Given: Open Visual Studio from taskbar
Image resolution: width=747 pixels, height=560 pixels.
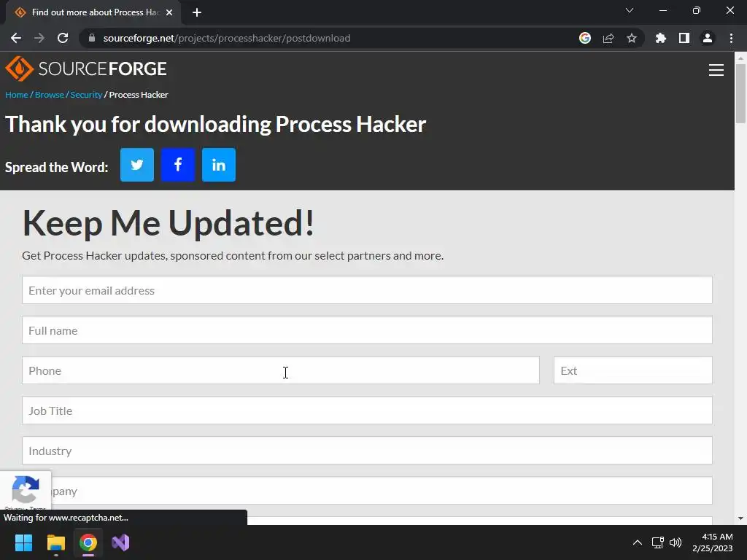Looking at the screenshot, I should tap(120, 542).
